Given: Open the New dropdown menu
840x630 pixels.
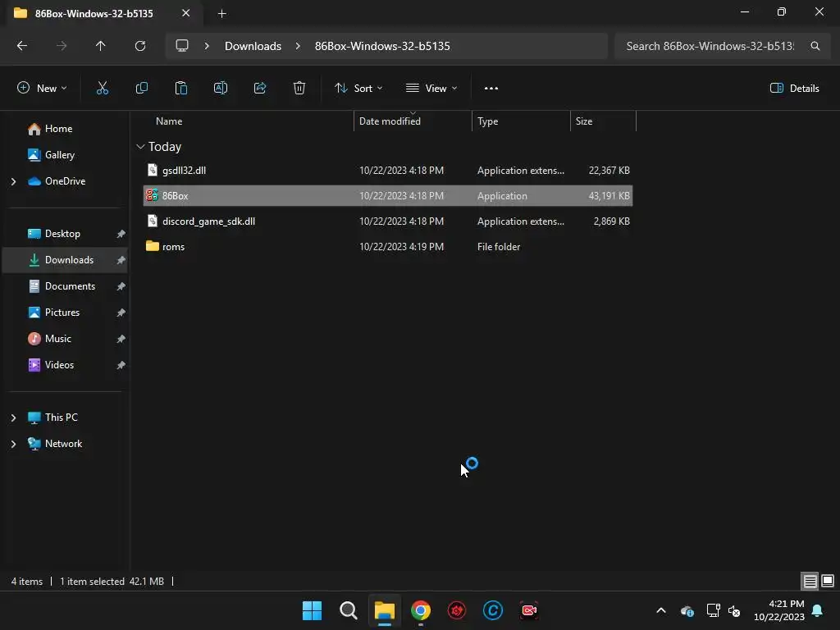Looking at the screenshot, I should 42,89.
